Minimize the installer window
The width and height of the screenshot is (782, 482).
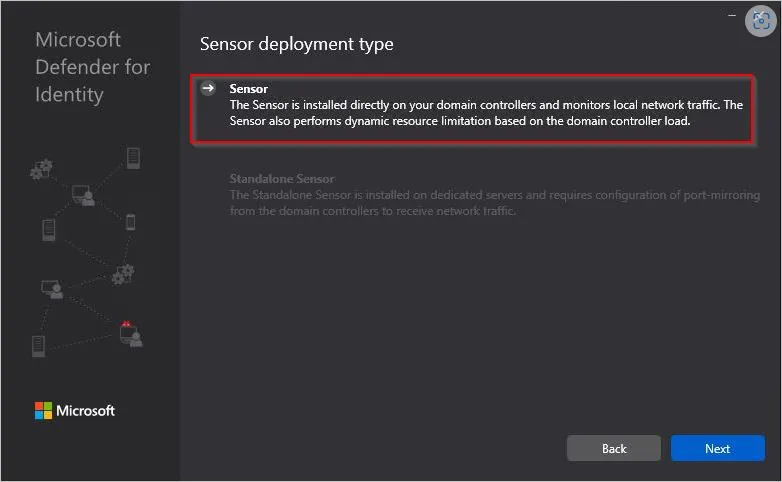click(x=732, y=15)
